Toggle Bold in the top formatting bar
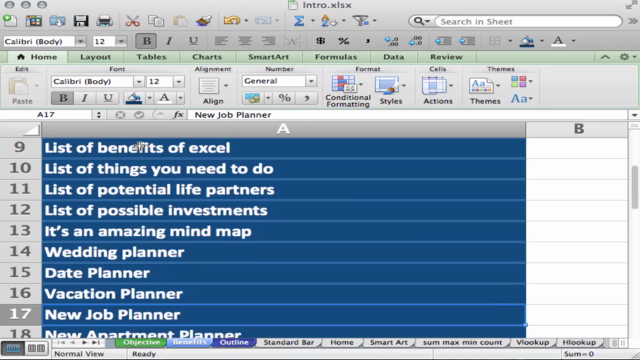This screenshot has width=640, height=360. coord(146,41)
